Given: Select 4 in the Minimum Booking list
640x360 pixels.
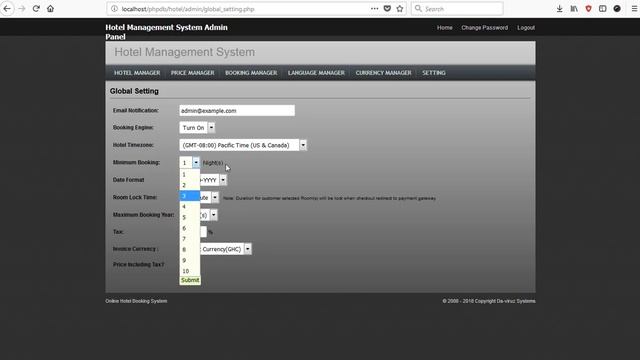Looking at the screenshot, I should (x=190, y=207).
